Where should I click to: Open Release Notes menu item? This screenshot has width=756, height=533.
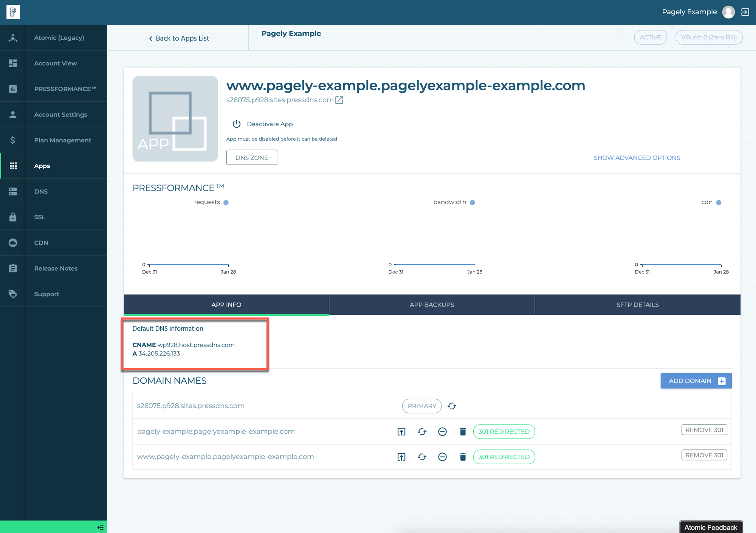pyautogui.click(x=56, y=268)
